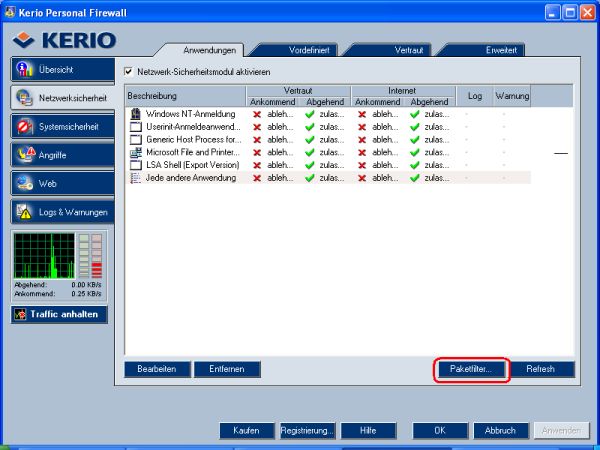Click the Bearbeiten button
600x450 pixels.
pos(157,369)
